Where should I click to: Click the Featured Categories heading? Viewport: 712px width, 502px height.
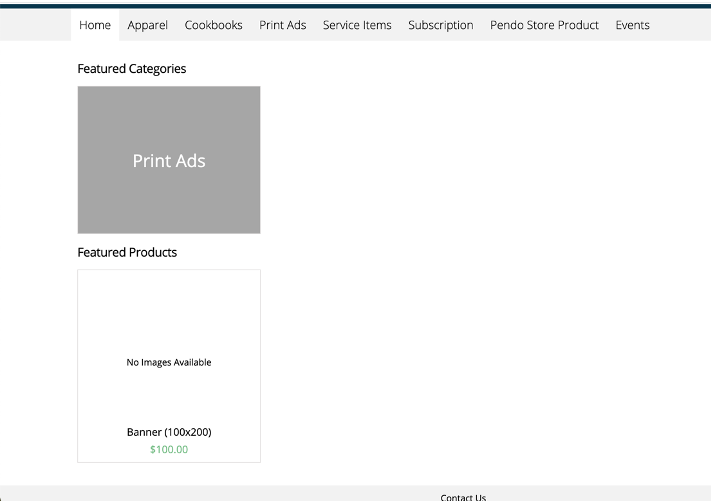tap(131, 69)
